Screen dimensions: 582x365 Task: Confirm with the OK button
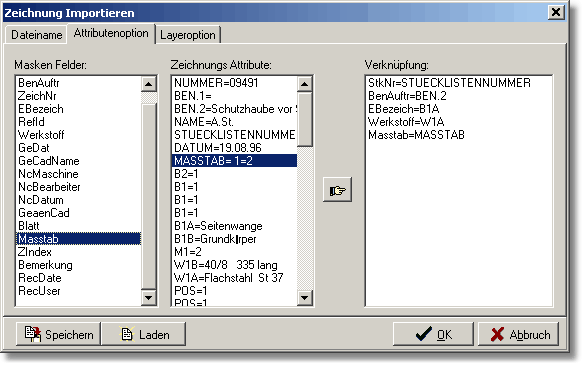(x=433, y=334)
